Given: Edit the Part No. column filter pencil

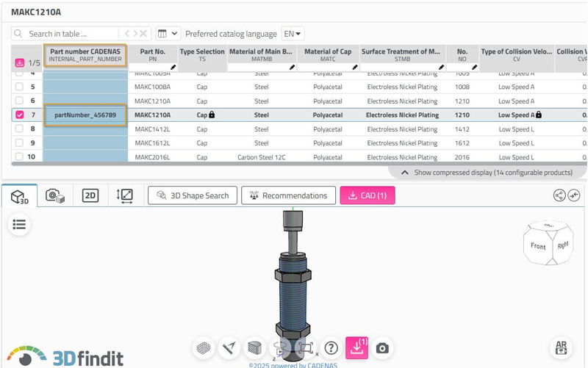Looking at the screenshot, I should [x=173, y=68].
